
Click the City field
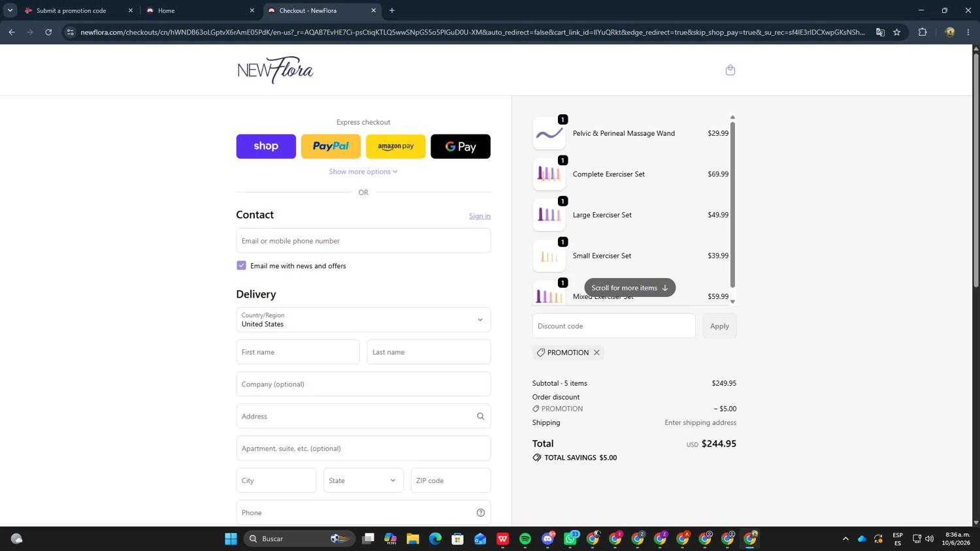[x=276, y=480]
